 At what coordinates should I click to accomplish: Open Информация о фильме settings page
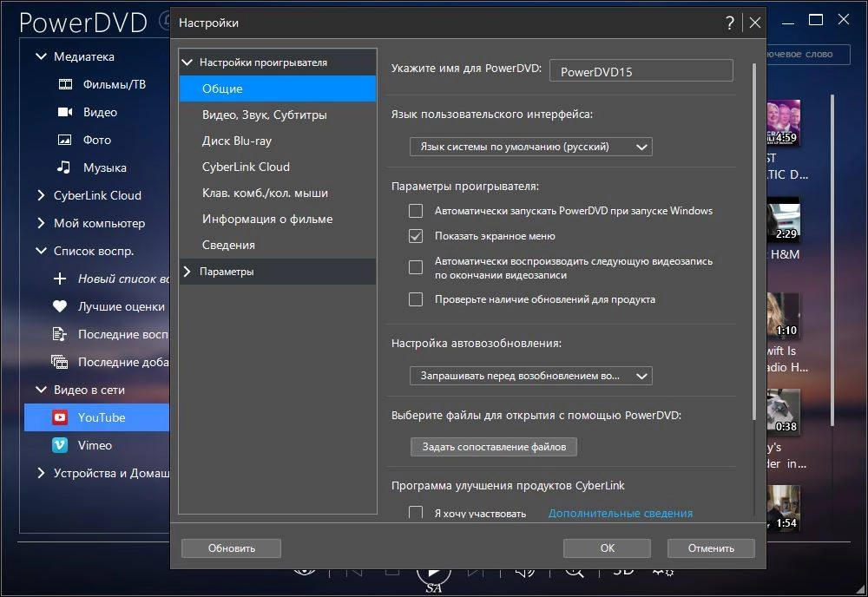[278, 219]
